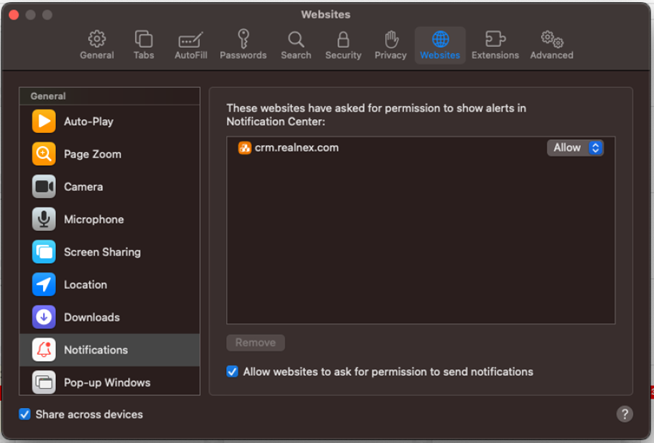Open the General preferences tab
The width and height of the screenshot is (654, 443).
click(x=97, y=45)
